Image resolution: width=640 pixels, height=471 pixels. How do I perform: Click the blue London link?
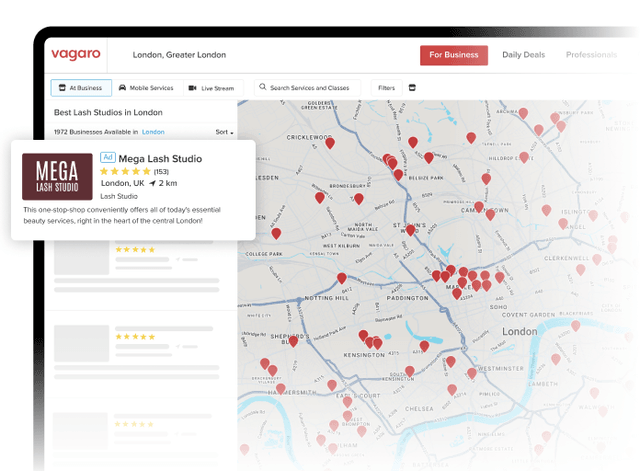pos(153,132)
